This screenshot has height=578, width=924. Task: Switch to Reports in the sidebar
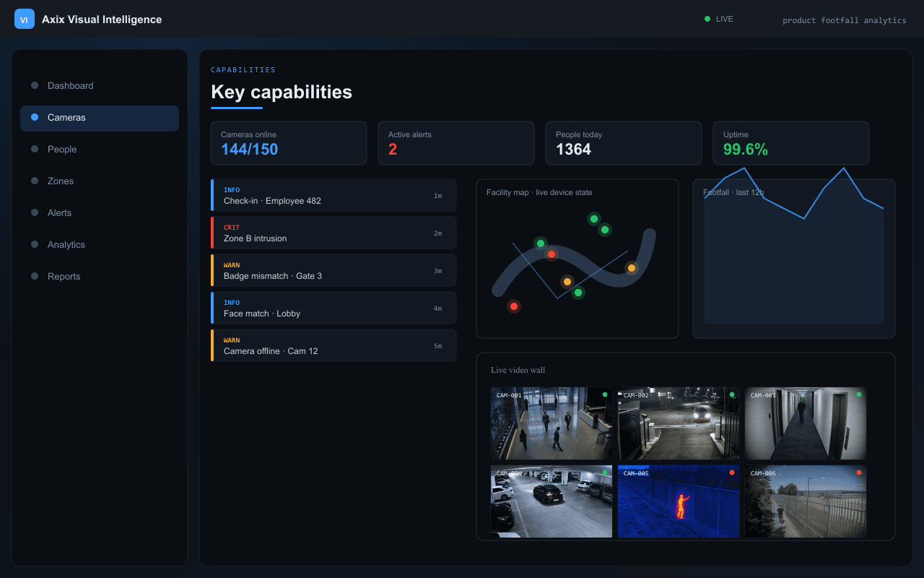coord(100,277)
